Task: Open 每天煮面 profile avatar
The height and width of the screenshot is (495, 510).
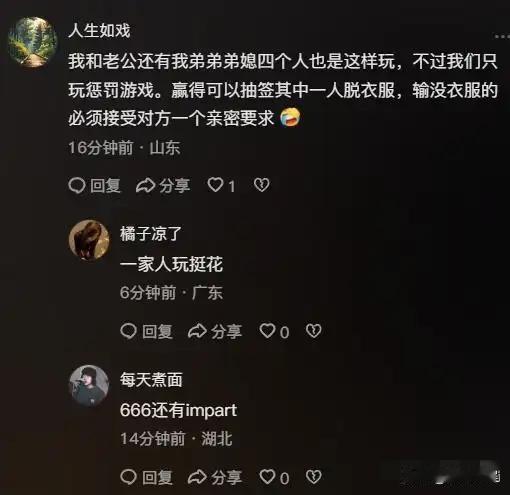Action: click(89, 386)
